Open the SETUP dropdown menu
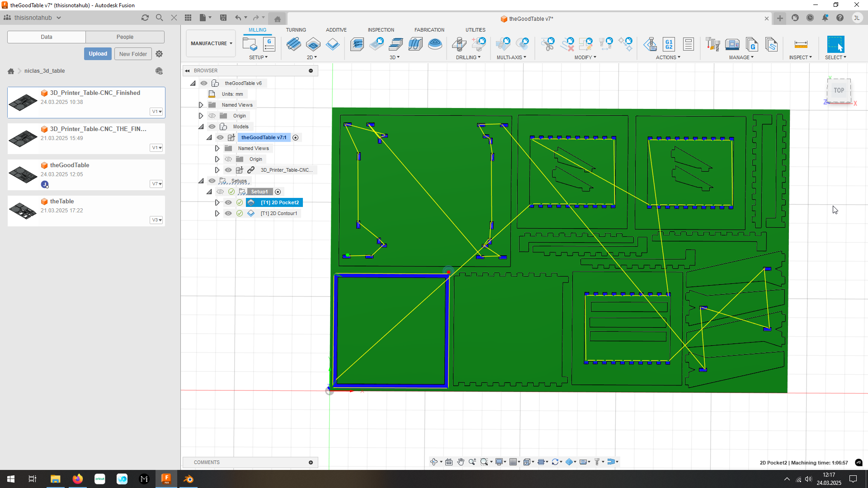This screenshot has width=868, height=488. (x=259, y=57)
